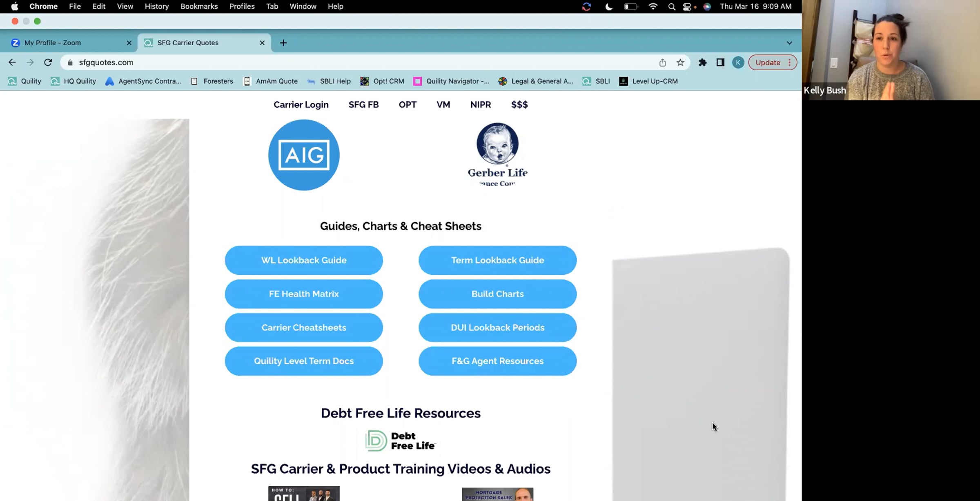Open the View menu
Viewport: 980px width, 501px height.
(125, 7)
